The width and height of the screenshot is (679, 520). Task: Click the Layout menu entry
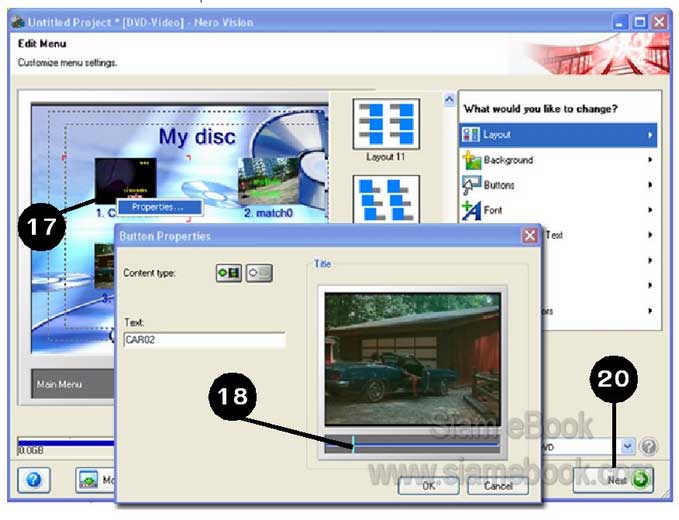pyautogui.click(x=558, y=135)
